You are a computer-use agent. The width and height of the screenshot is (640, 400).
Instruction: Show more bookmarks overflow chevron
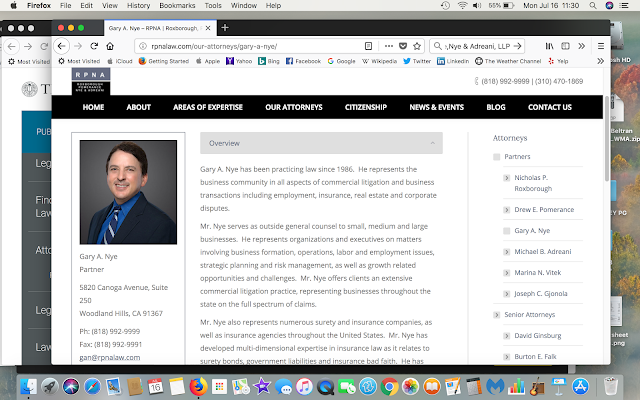[600, 61]
